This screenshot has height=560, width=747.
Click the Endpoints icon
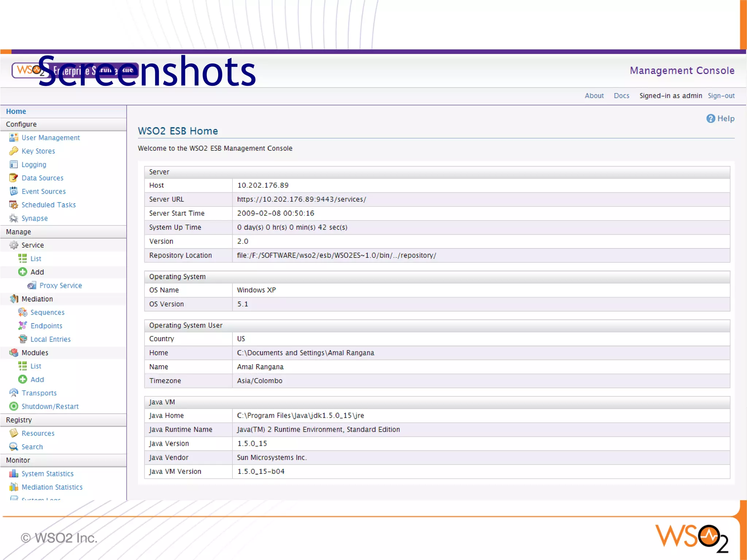(23, 325)
